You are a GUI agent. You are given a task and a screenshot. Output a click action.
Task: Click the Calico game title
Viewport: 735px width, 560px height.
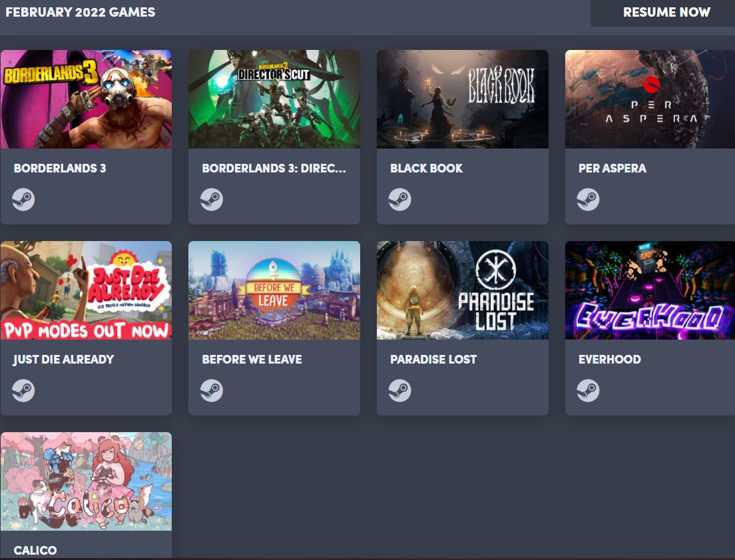[x=35, y=550]
